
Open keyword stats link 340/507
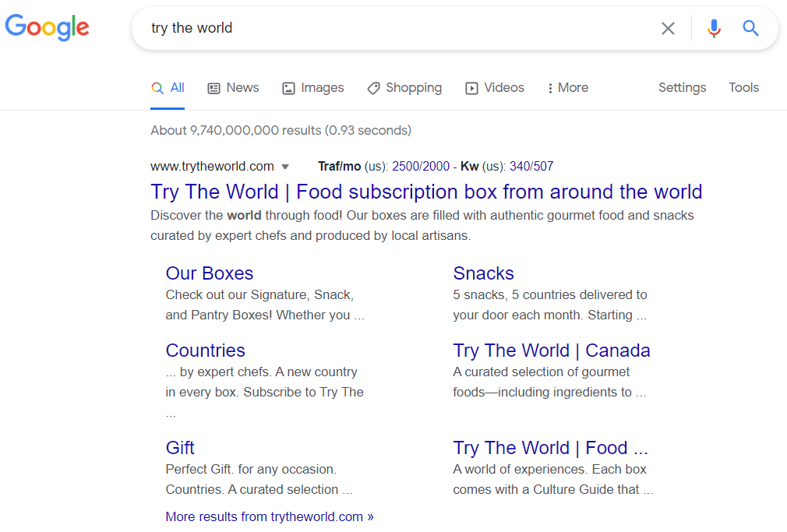click(x=531, y=166)
